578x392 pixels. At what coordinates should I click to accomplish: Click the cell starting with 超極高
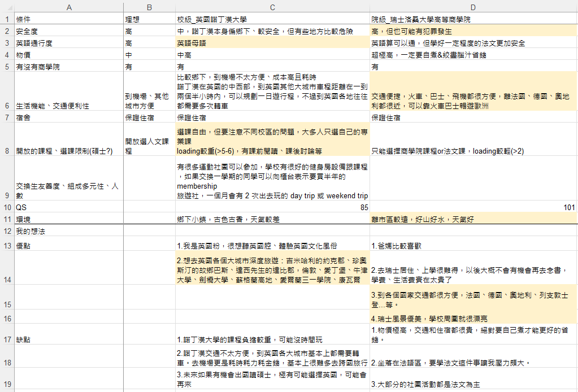tap(473, 54)
